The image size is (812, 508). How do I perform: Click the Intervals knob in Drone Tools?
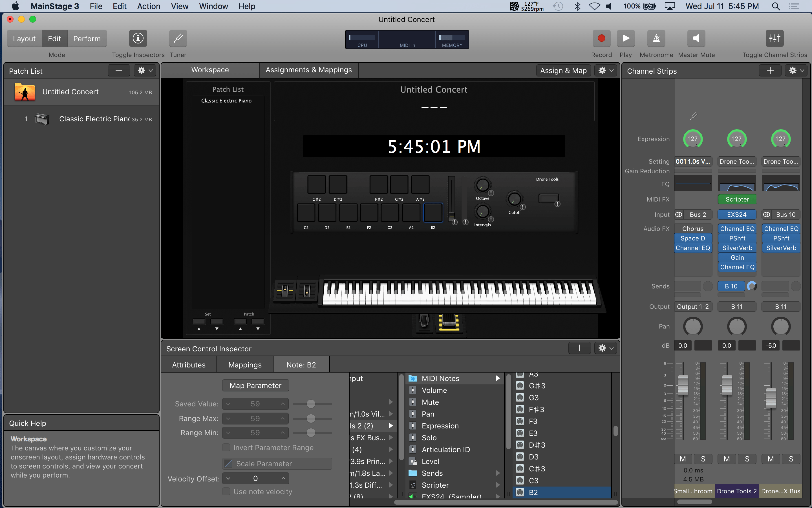(482, 211)
